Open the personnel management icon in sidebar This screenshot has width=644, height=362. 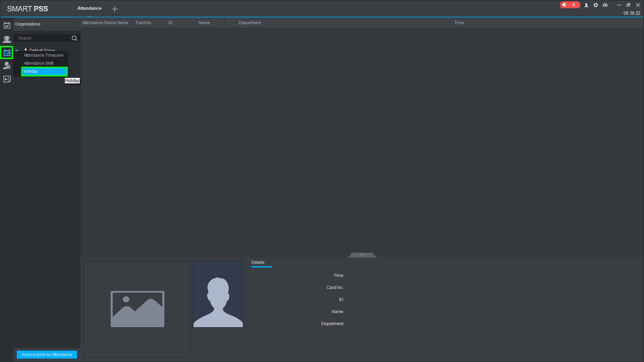pos(7,39)
